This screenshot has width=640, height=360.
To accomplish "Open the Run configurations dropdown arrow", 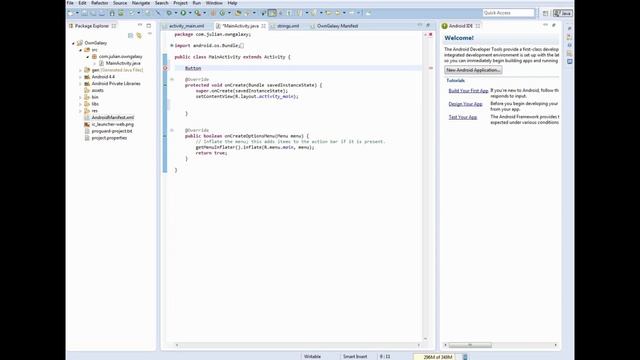I will click(x=190, y=13).
